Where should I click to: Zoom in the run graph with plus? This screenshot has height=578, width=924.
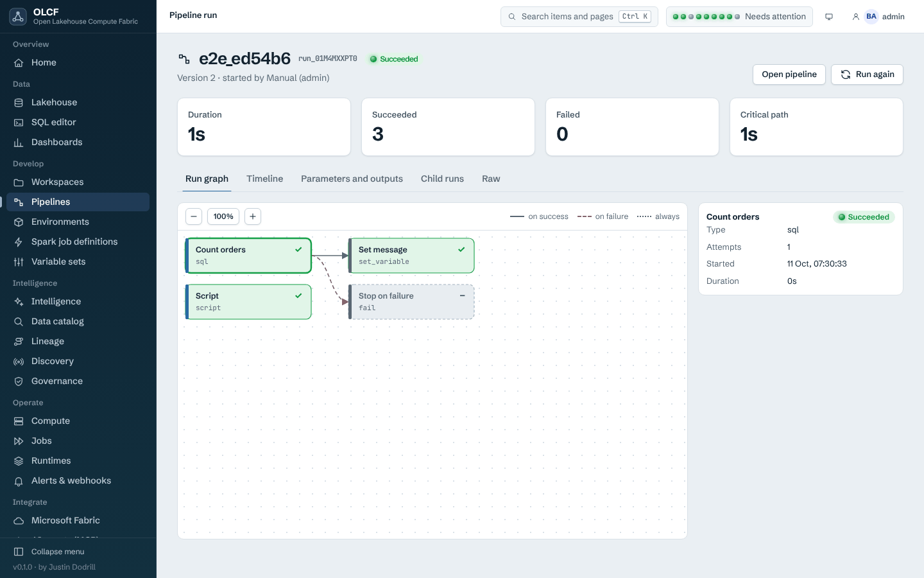(x=253, y=216)
